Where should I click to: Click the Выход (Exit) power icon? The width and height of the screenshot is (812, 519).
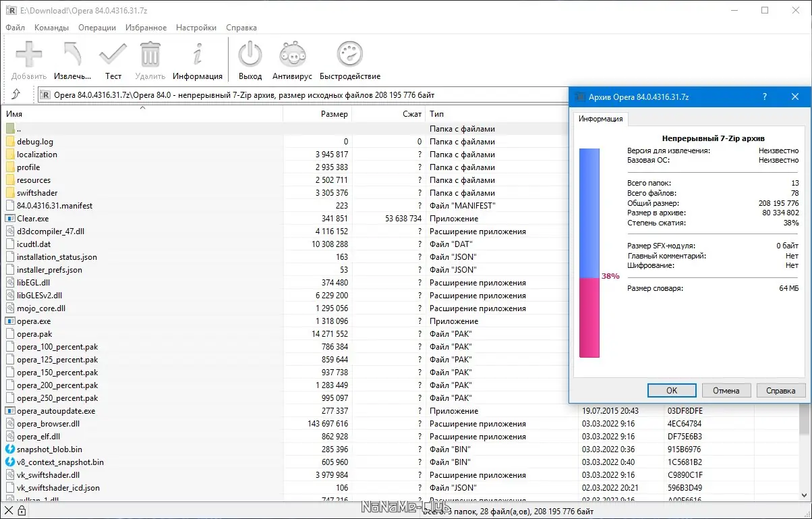[250, 53]
